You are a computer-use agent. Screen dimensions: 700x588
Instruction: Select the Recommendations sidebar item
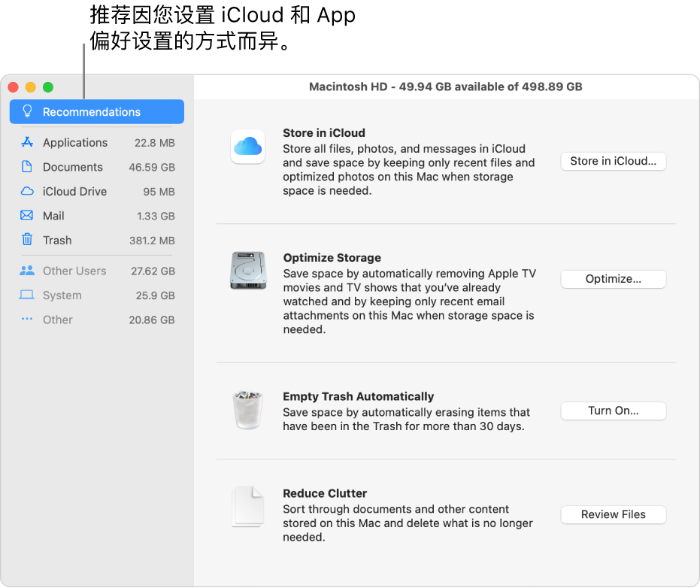pyautogui.click(x=97, y=111)
